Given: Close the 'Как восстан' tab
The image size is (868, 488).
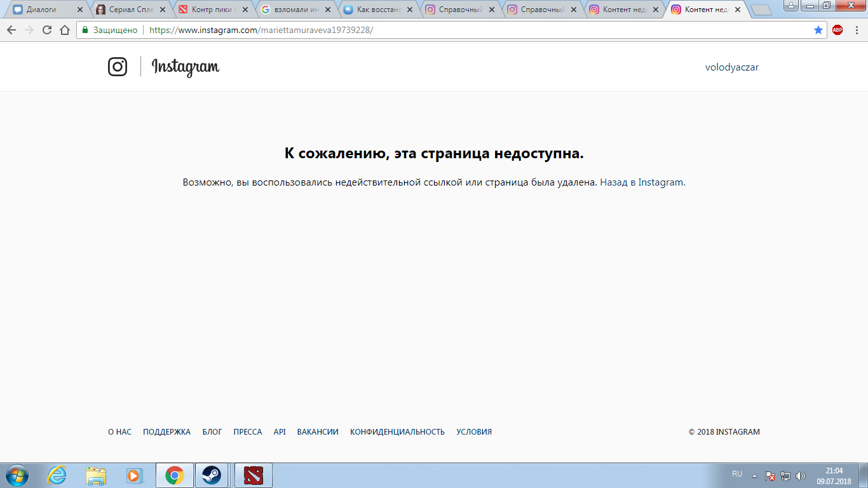Looking at the screenshot, I should (x=409, y=10).
